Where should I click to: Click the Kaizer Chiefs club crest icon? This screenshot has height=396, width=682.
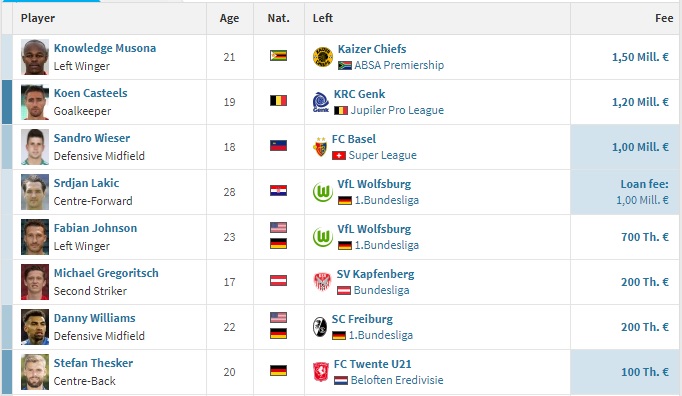[x=323, y=57]
